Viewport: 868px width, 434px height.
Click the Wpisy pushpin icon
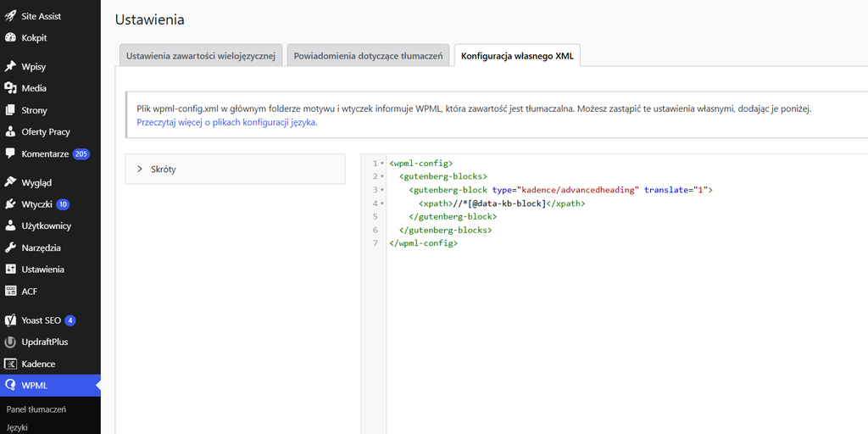point(10,66)
